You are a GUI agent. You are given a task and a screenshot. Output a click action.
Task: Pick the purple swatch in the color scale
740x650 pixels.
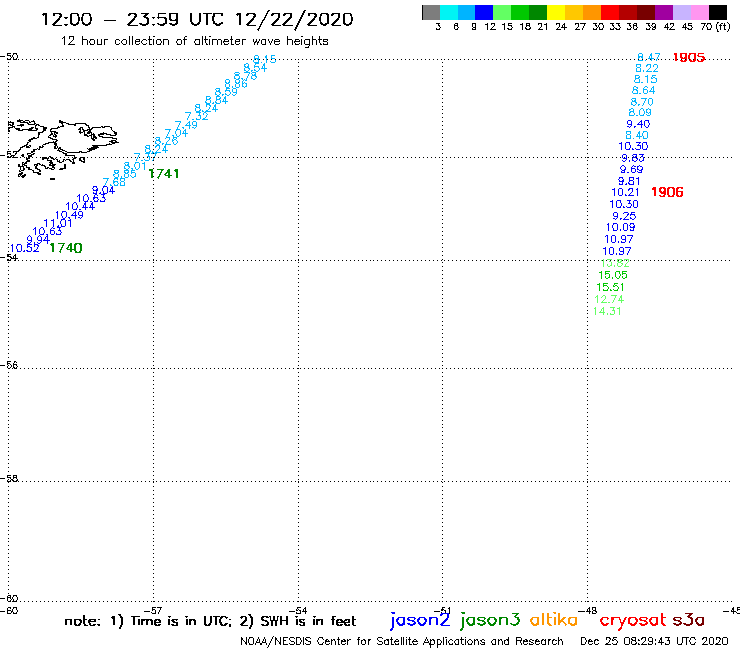coord(664,12)
